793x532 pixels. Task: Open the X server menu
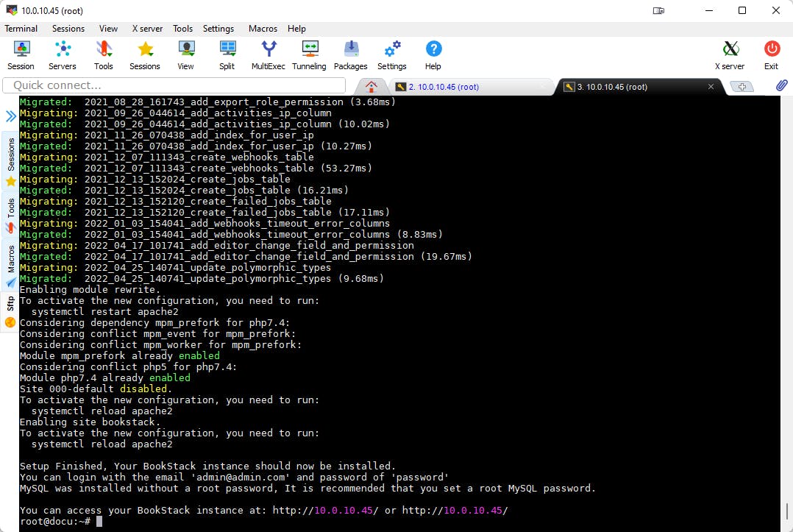[x=147, y=29]
